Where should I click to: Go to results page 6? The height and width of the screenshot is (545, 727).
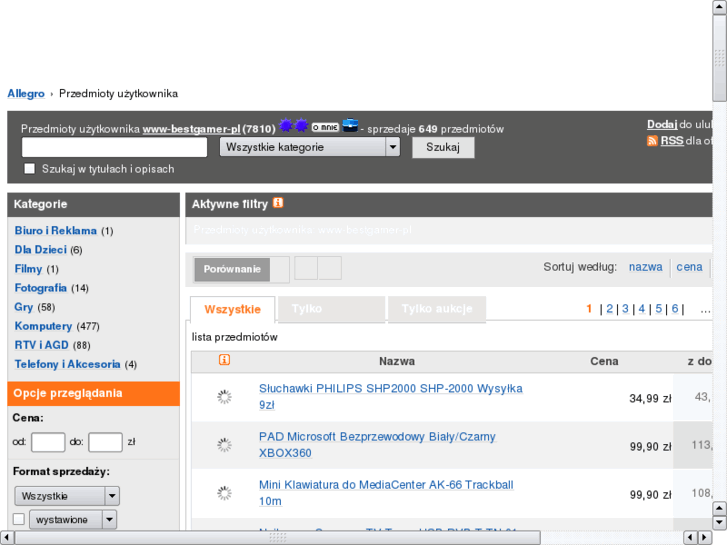(x=675, y=309)
